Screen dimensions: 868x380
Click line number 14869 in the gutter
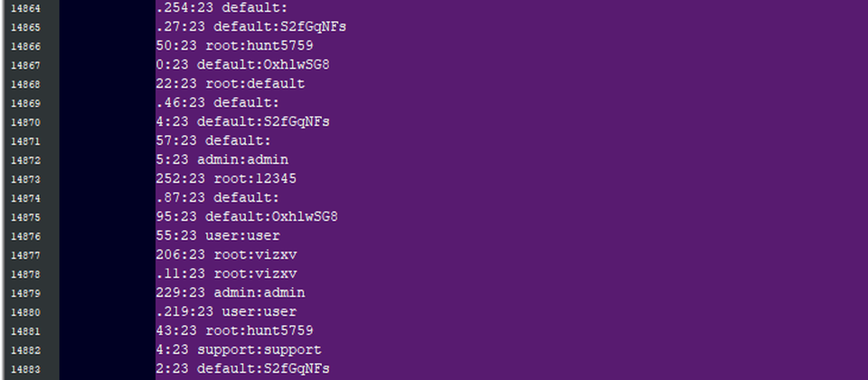click(x=25, y=103)
